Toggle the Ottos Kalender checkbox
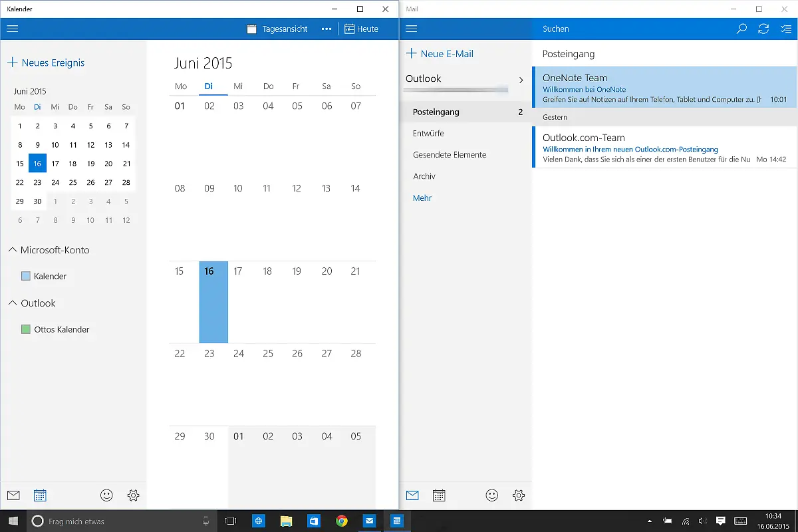798x532 pixels. coord(26,329)
